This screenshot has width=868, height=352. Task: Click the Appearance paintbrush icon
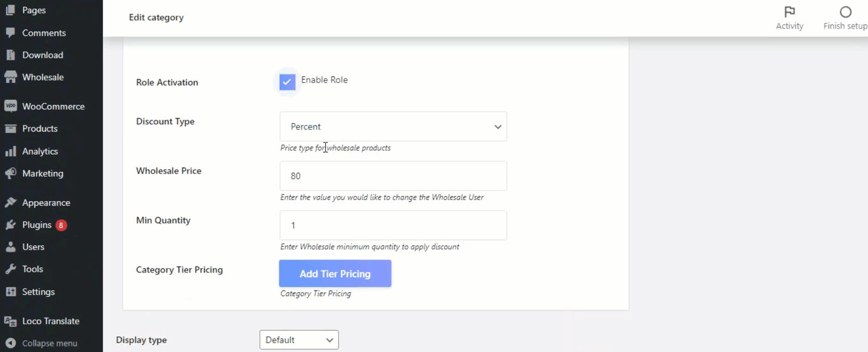point(10,202)
